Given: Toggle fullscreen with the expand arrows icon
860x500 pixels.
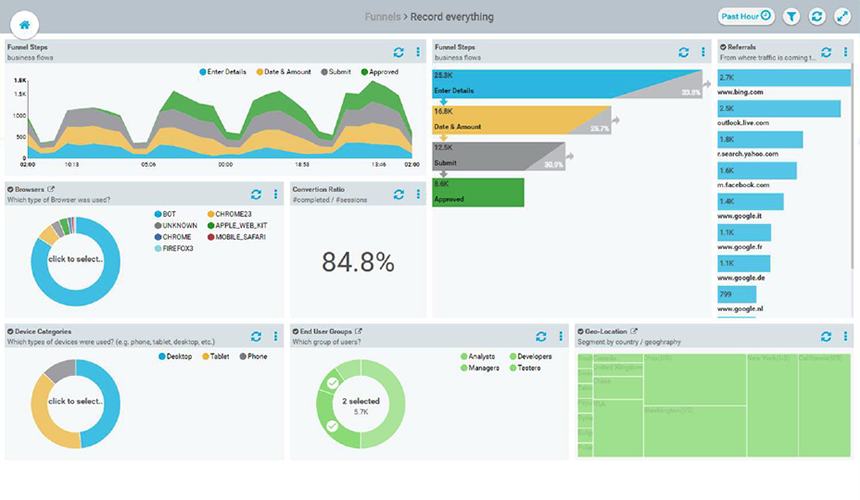Looking at the screenshot, I should coord(842,16).
